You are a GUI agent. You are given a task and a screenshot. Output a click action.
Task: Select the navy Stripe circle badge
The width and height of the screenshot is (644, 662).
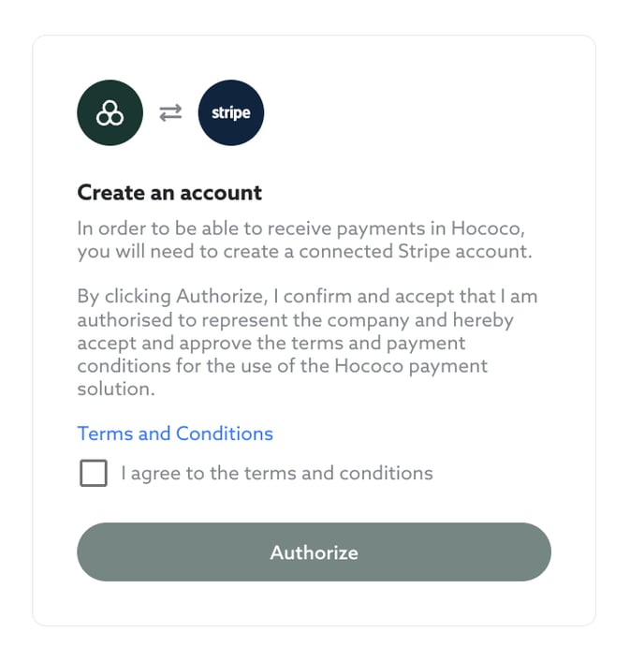coord(231,113)
